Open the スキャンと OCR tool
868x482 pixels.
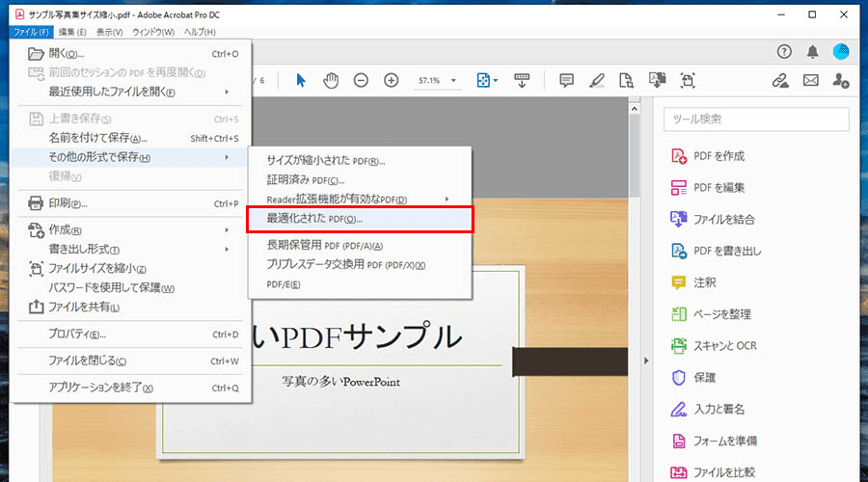click(714, 346)
